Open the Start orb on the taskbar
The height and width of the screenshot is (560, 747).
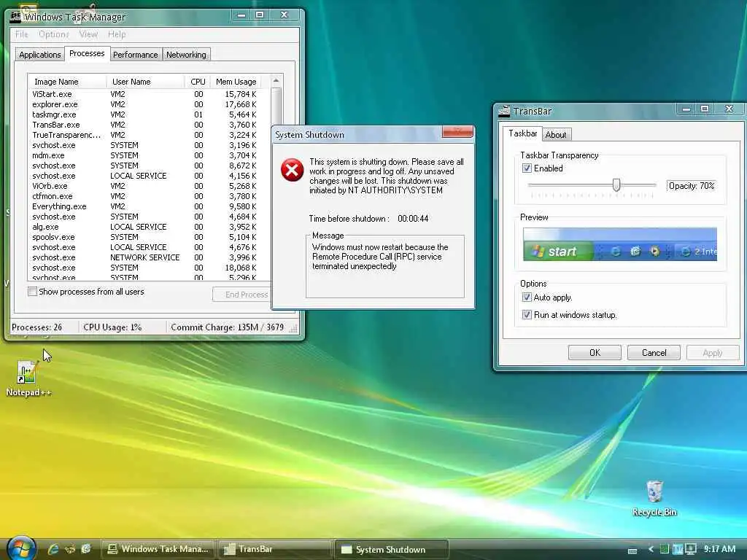tap(21, 548)
